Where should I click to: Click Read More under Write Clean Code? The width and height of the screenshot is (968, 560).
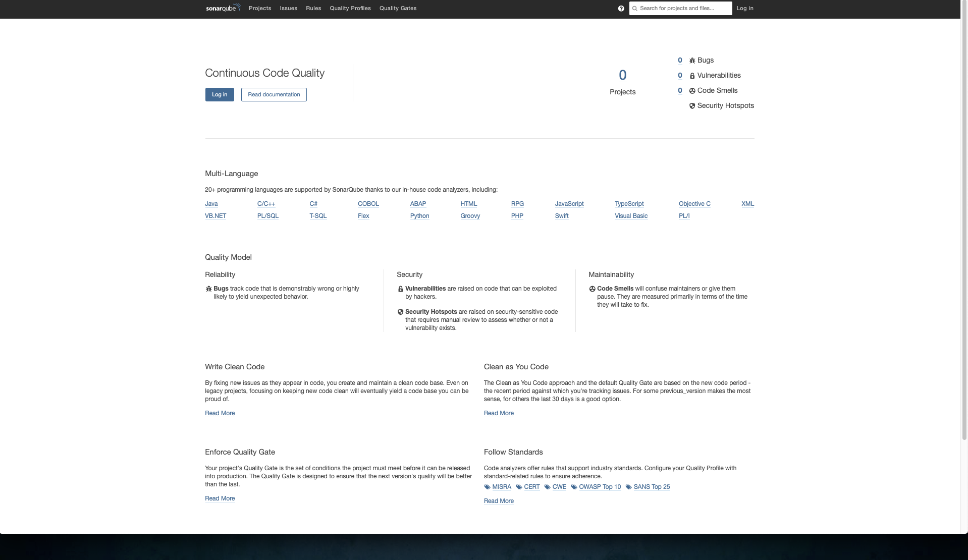[220, 413]
